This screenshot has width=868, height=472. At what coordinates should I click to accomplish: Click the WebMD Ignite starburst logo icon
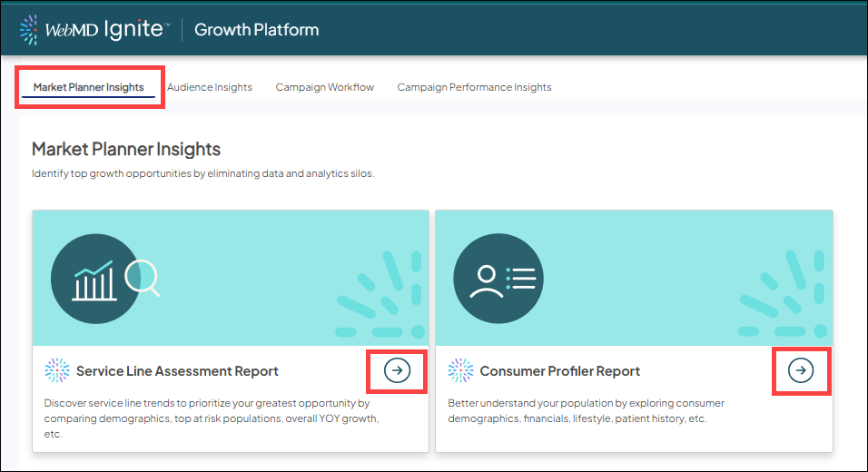point(30,29)
